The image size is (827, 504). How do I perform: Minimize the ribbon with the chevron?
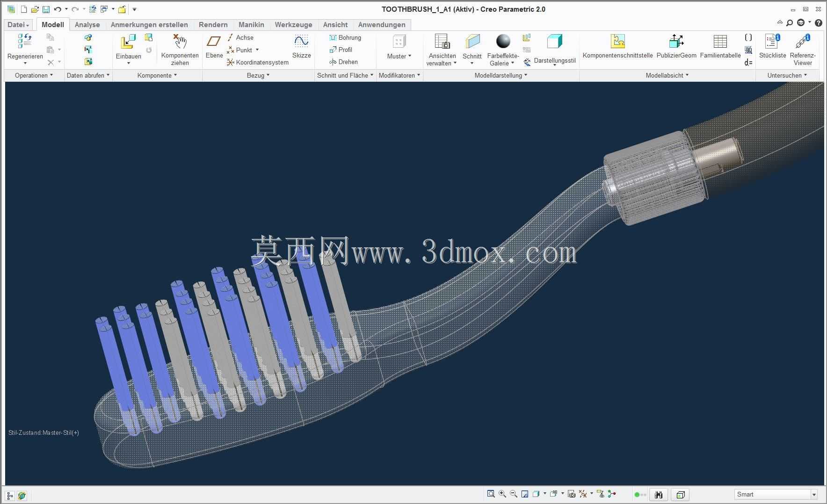(x=780, y=22)
